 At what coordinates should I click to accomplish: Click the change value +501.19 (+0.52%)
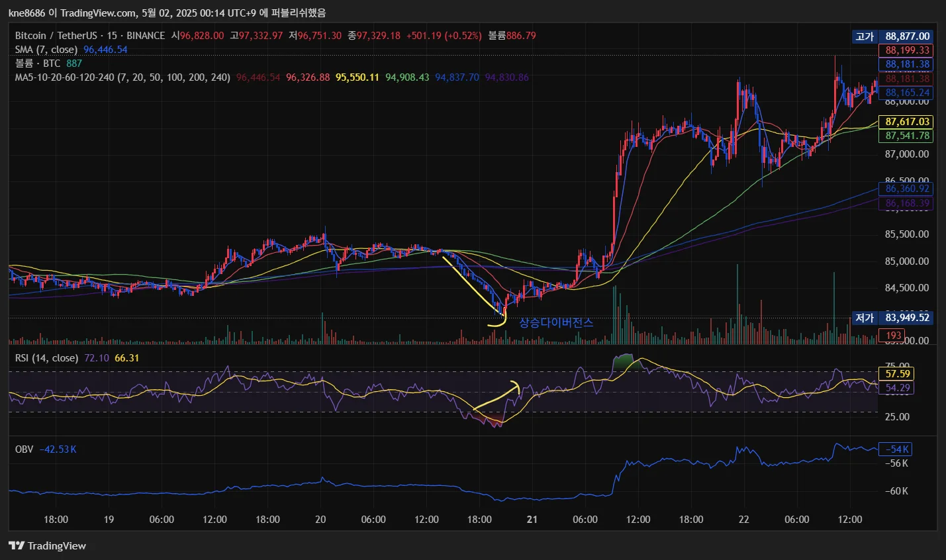(444, 36)
